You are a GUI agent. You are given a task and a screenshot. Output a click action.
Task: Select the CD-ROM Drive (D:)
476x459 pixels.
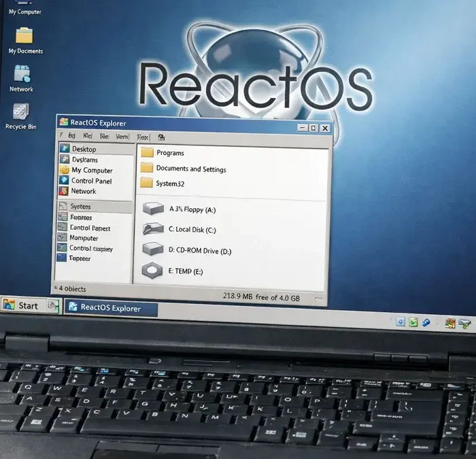click(187, 250)
